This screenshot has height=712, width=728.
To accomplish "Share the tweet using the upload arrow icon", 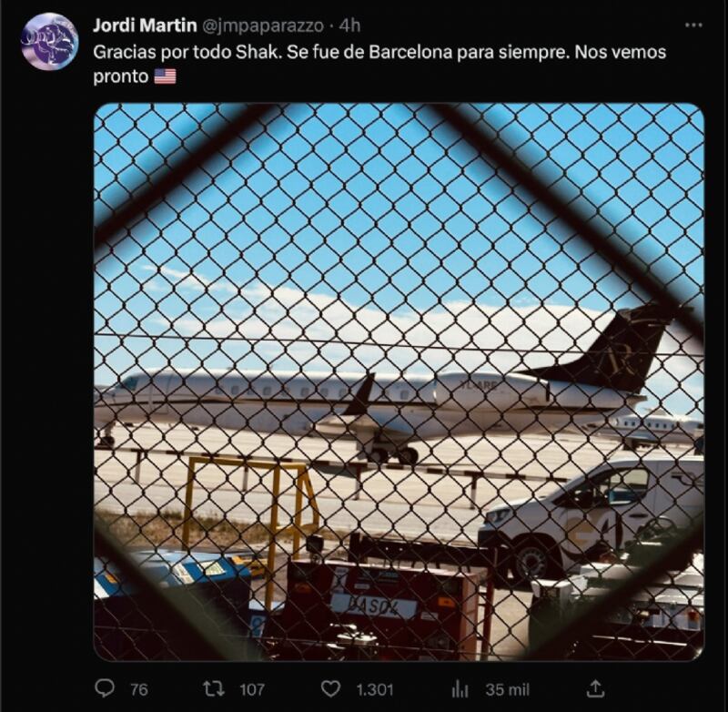I will pos(595,688).
